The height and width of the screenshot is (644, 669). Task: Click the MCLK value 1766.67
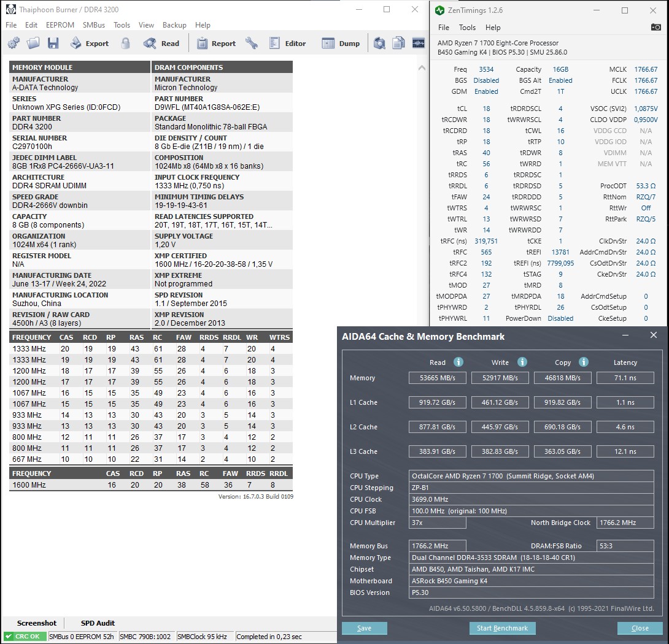click(646, 69)
